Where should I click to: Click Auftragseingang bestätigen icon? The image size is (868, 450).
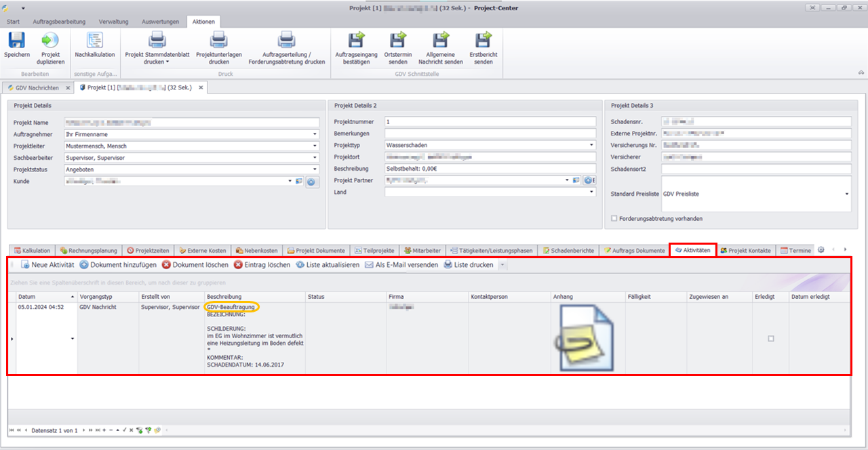[357, 41]
